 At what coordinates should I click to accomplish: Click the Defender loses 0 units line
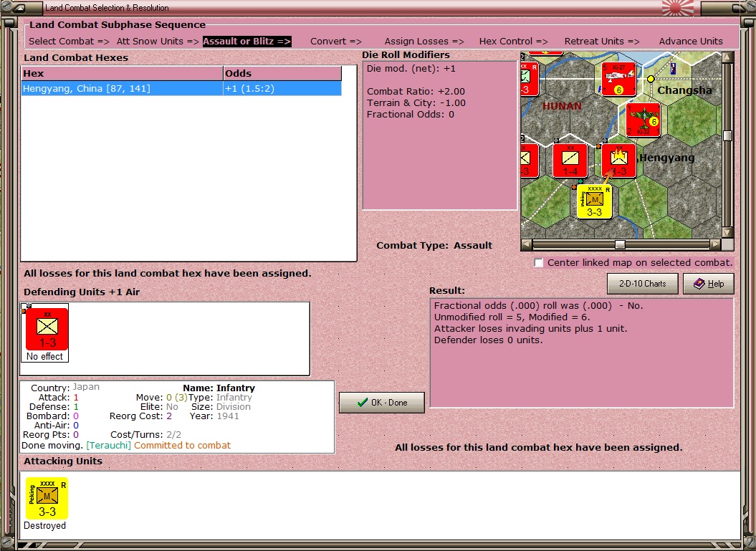pyautogui.click(x=489, y=340)
